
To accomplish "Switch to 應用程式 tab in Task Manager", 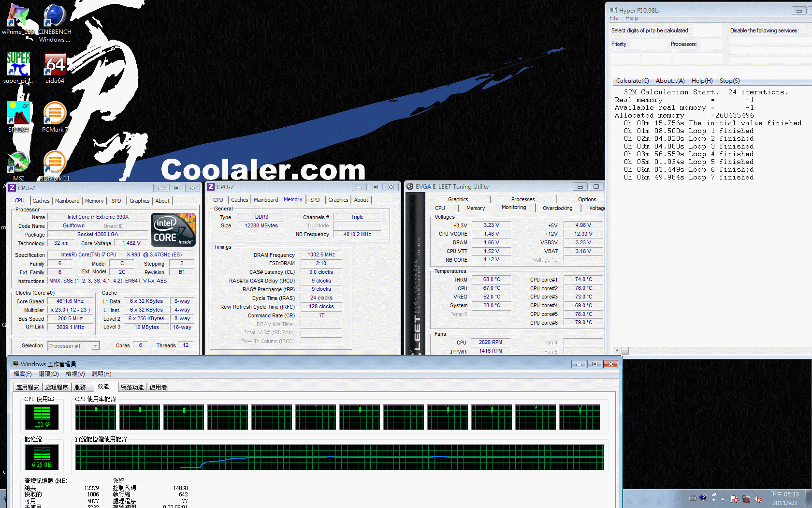I will 28,388.
